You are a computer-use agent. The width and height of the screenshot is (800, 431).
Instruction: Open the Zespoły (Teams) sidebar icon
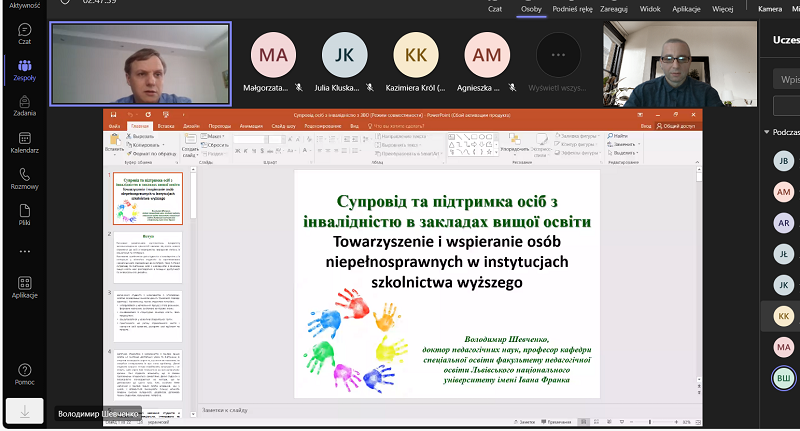coord(24,69)
